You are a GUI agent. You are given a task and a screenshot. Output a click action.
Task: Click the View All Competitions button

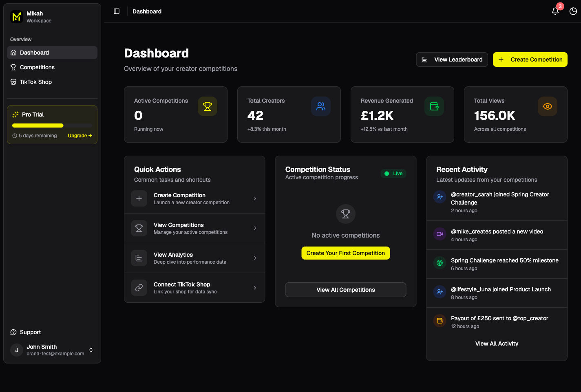346,290
